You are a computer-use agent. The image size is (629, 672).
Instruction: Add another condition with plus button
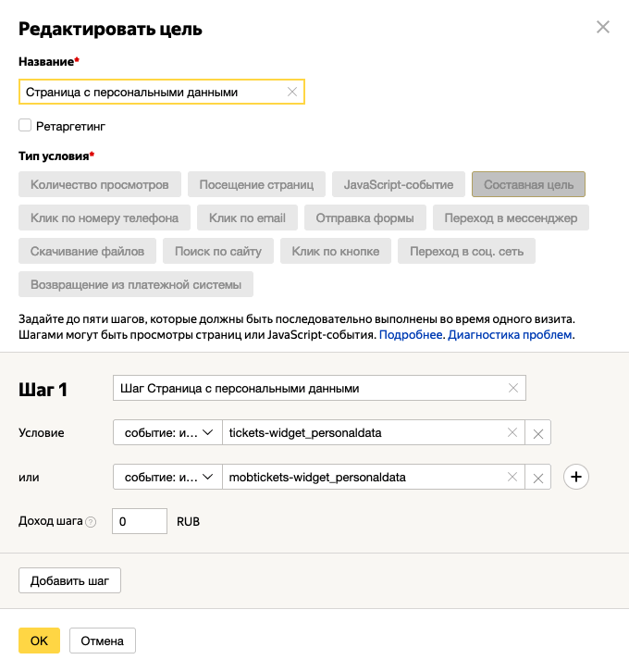coord(576,477)
